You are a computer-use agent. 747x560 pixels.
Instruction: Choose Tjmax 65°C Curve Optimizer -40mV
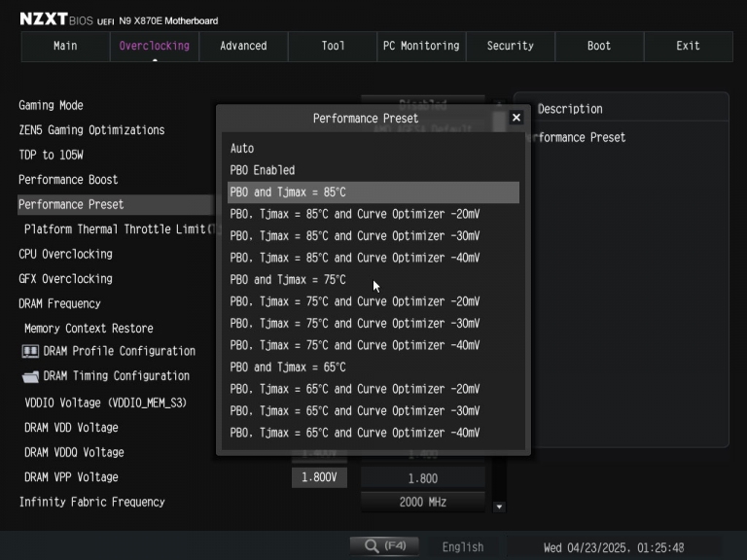(x=373, y=434)
